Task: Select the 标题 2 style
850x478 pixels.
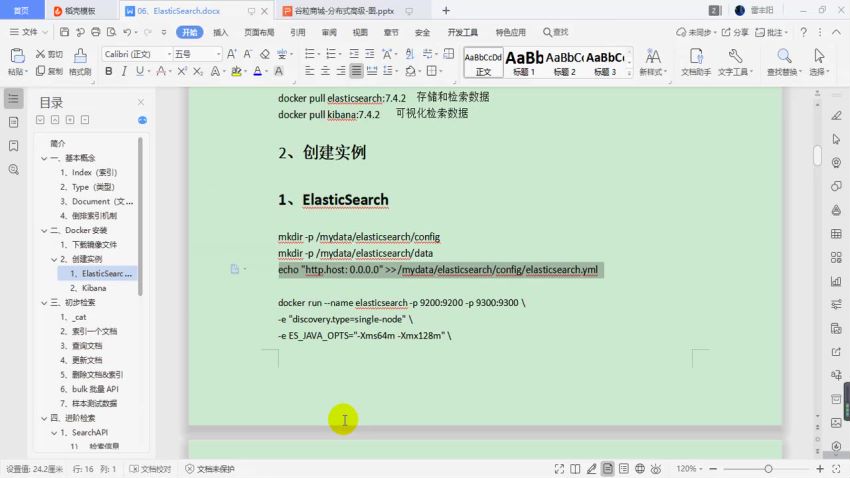Action: pyautogui.click(x=564, y=62)
